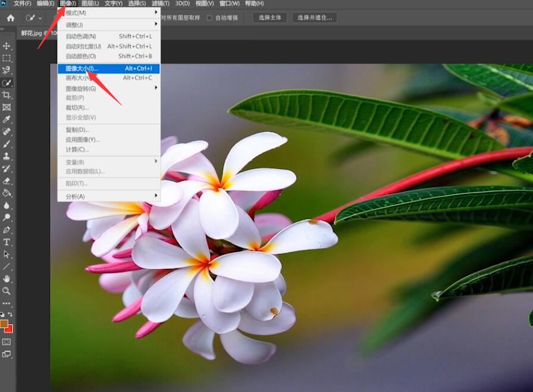This screenshot has width=533, height=392.
Task: Select the Pen tool
Action: coord(7,230)
